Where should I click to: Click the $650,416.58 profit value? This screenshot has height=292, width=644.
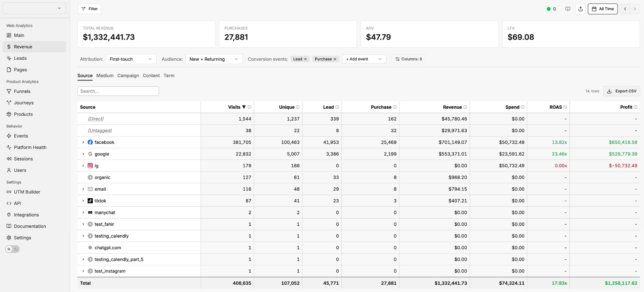point(623,142)
